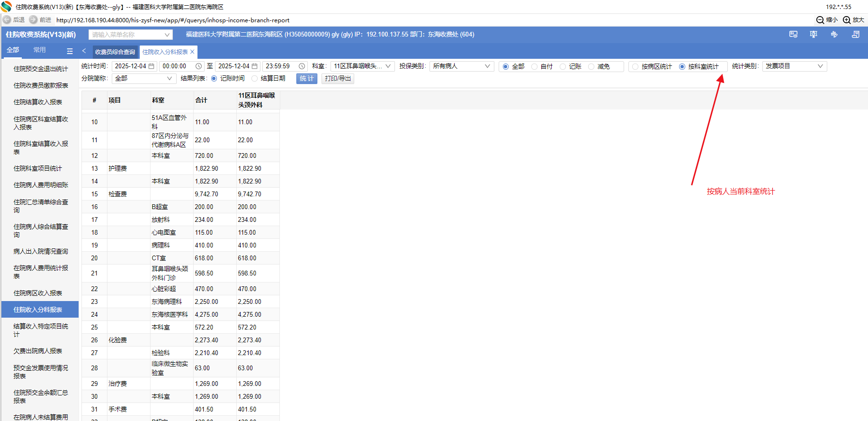Open the presentation board header icon
The height and width of the screenshot is (421, 868).
click(814, 34)
